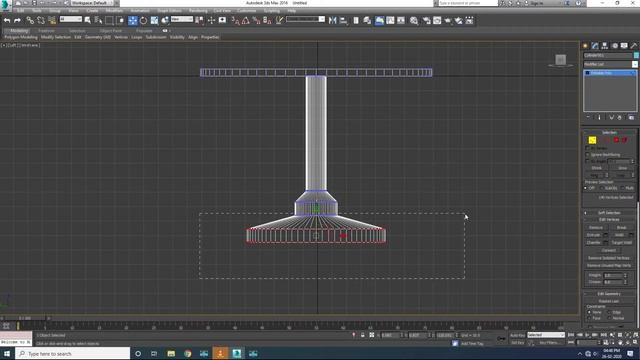Open the Modifier List dropdown
The height and width of the screenshot is (360, 640).
click(x=610, y=64)
